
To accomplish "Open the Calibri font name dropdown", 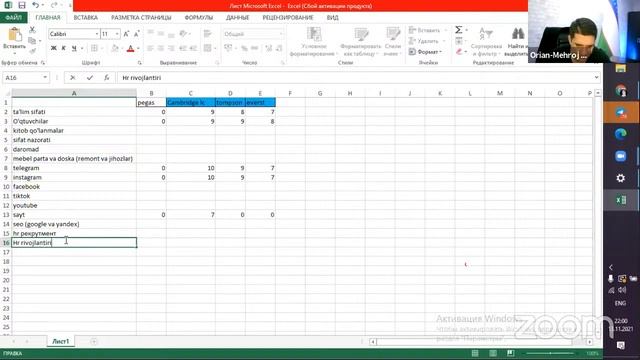I will pyautogui.click(x=97, y=34).
